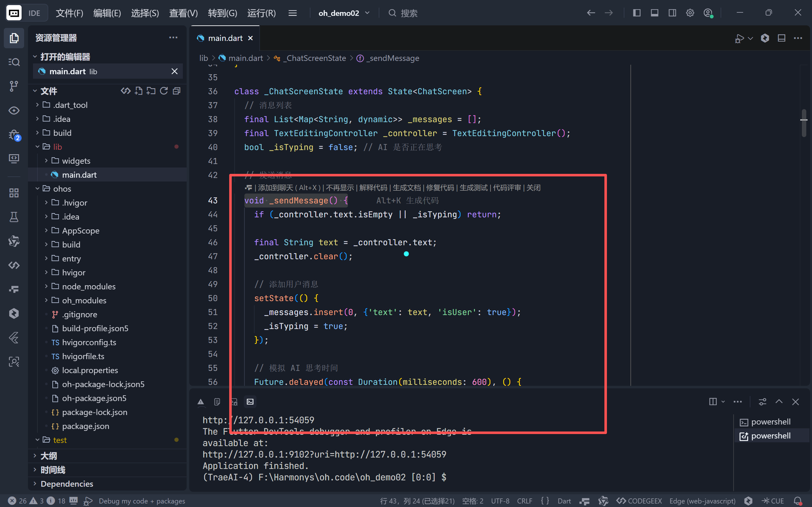Screen dimensions: 812x507
Task: Open the Run and Debug sidebar icon
Action: point(14,135)
